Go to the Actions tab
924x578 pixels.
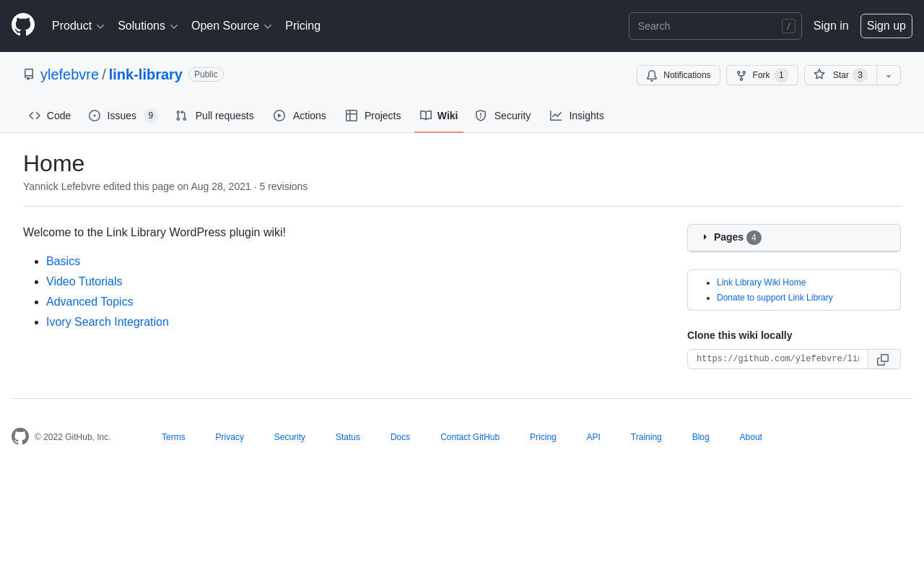click(300, 116)
